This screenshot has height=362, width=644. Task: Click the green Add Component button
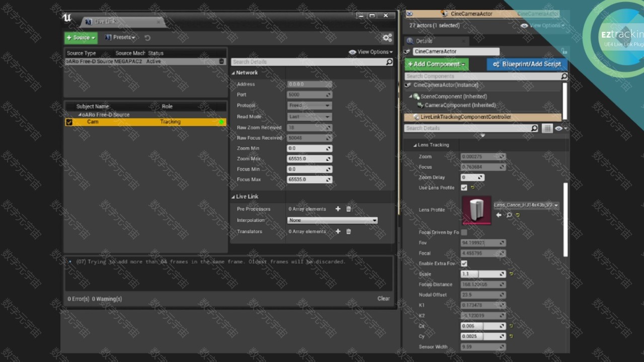[x=436, y=64]
